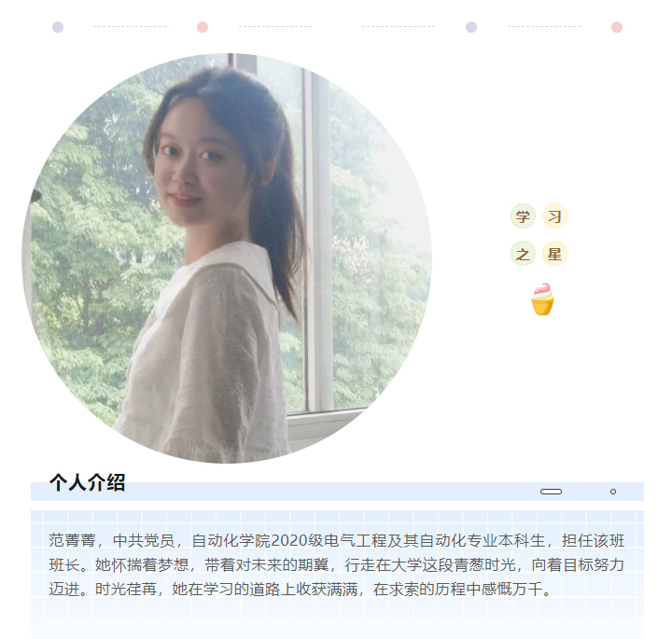672x639 pixels.
Task: Click the first pink dot in top row
Action: (203, 27)
